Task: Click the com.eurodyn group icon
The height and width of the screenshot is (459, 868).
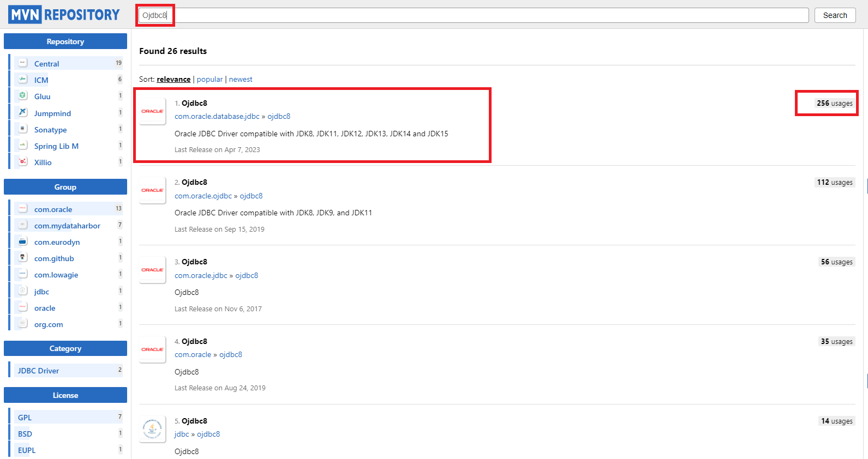Action: click(x=23, y=241)
